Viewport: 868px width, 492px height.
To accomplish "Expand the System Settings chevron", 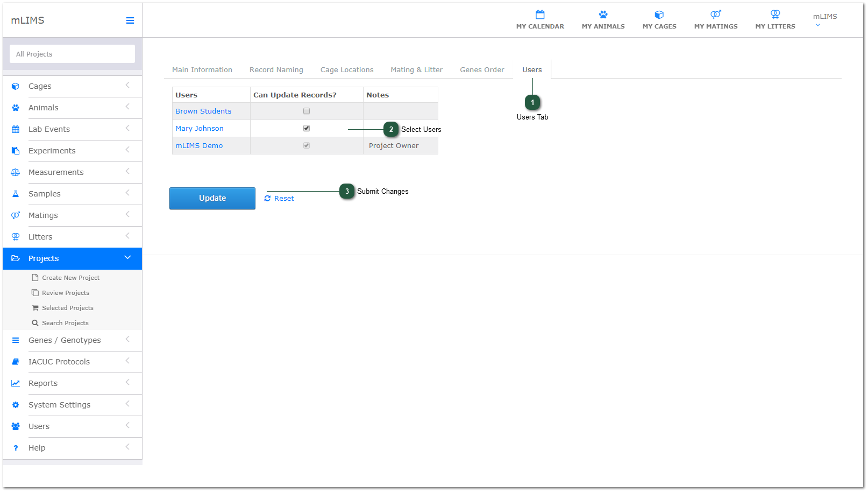I will pos(127,404).
